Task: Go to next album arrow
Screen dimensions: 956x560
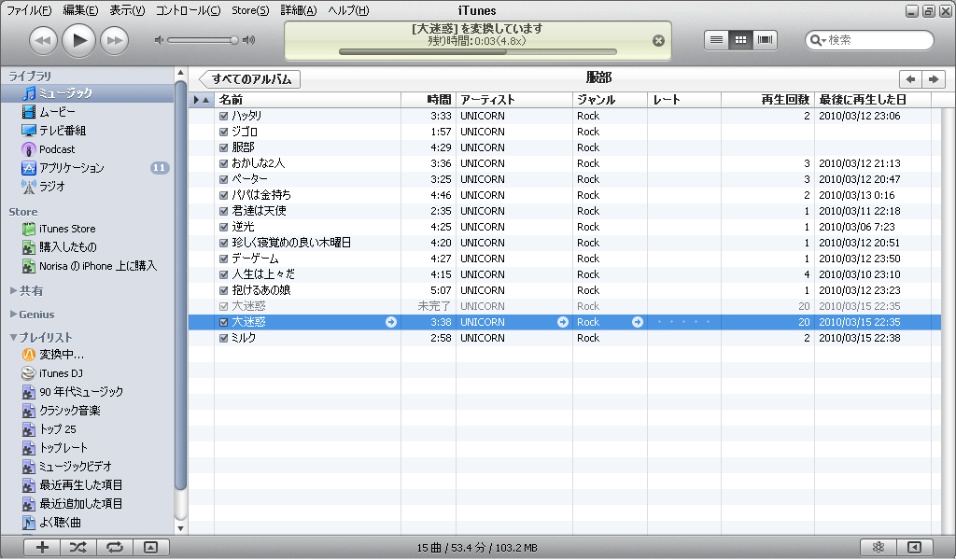Action: click(934, 79)
